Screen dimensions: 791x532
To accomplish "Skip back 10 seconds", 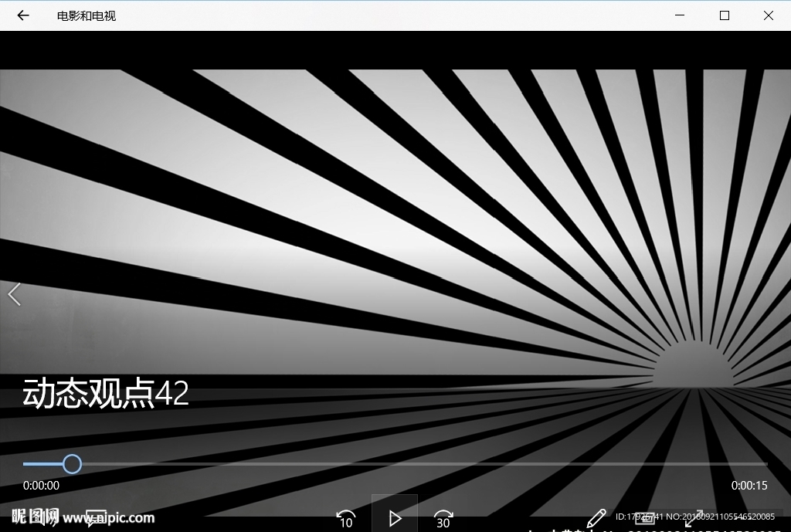I will tap(346, 518).
